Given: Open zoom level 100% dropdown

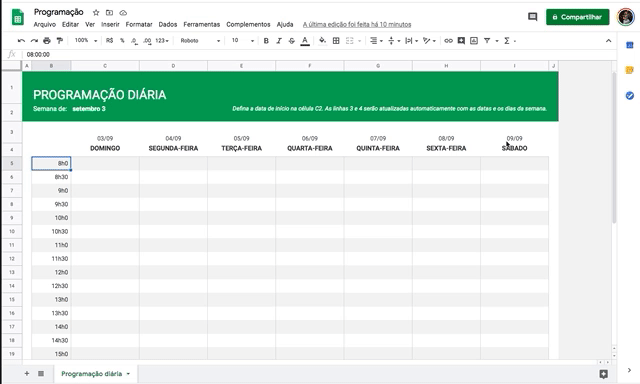Looking at the screenshot, I should [x=85, y=40].
